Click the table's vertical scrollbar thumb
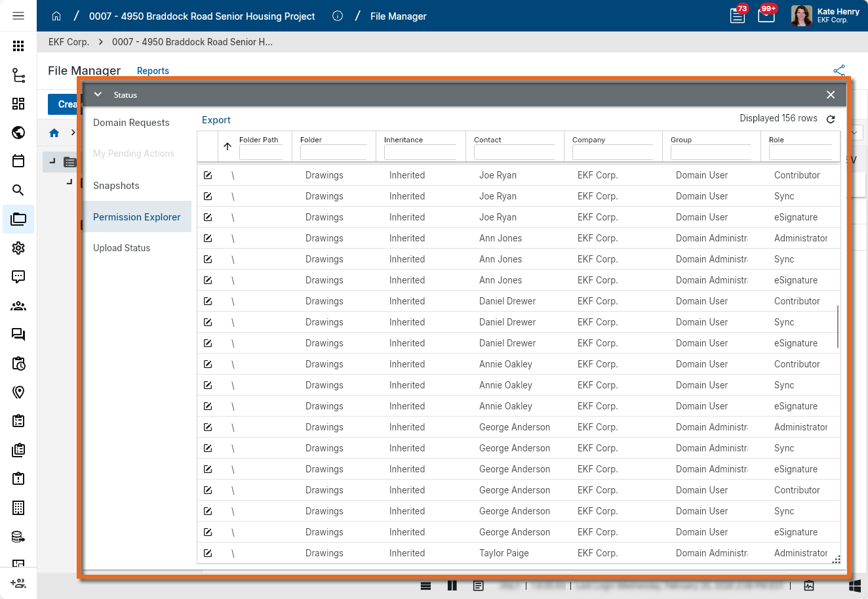The image size is (868, 599). point(838,327)
